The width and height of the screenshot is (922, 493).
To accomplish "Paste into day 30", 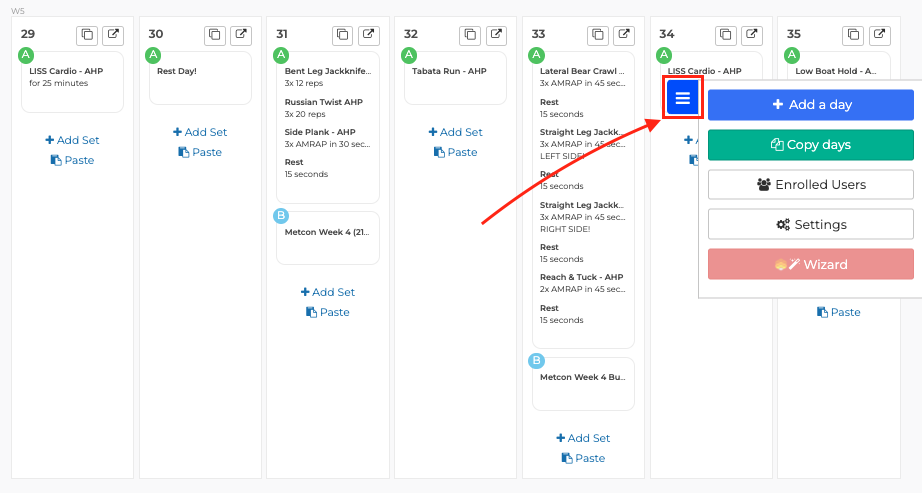I will click(x=200, y=152).
